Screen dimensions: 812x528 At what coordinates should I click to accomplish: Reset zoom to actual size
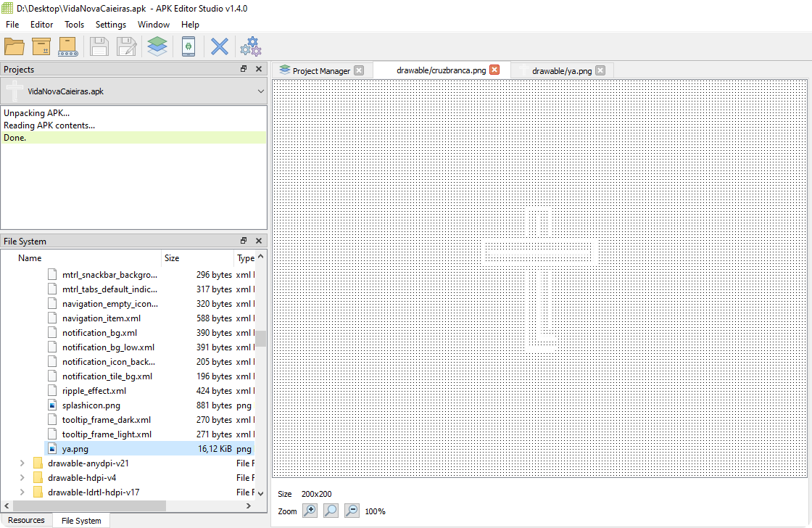(x=331, y=511)
